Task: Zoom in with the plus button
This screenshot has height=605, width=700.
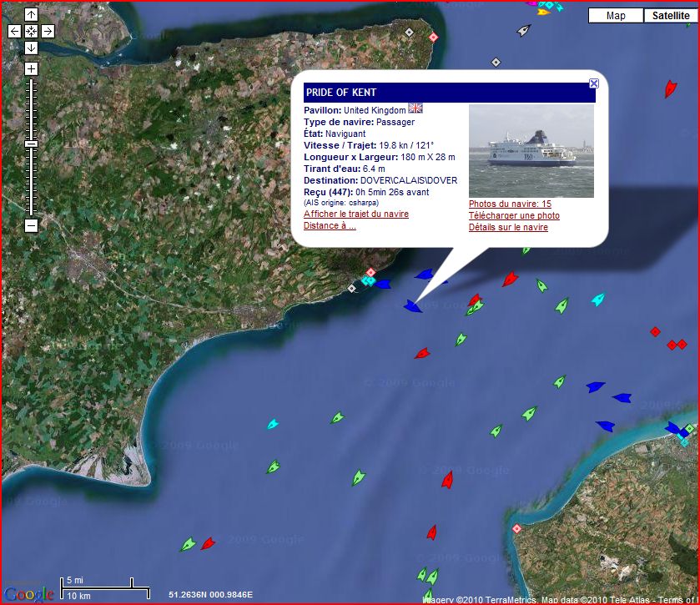Action: pyautogui.click(x=31, y=68)
